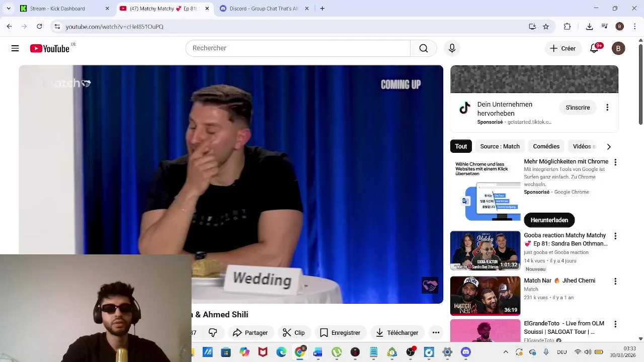Open Chrome extensions puzzle icon
This screenshot has height=362, width=644.
pyautogui.click(x=567, y=27)
